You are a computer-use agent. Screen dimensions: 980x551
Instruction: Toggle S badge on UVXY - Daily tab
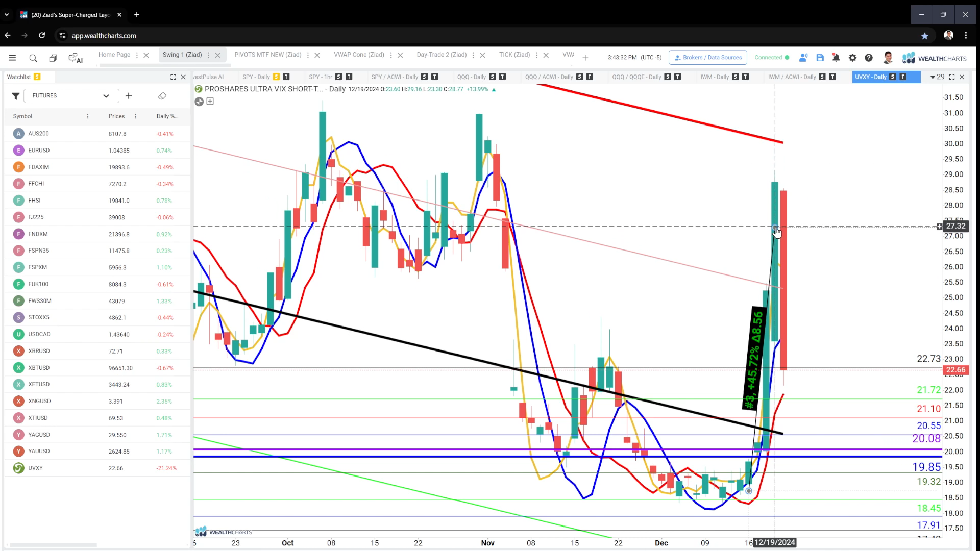[892, 77]
